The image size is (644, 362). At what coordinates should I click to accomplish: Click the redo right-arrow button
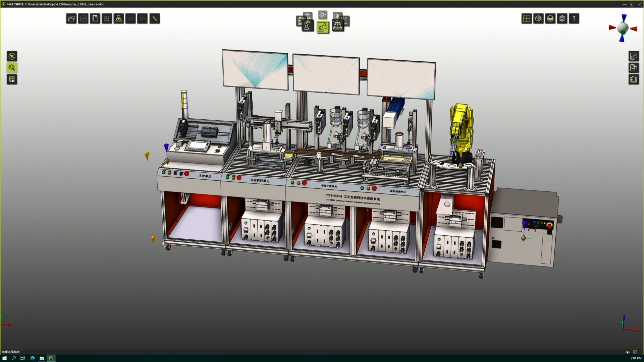click(143, 19)
